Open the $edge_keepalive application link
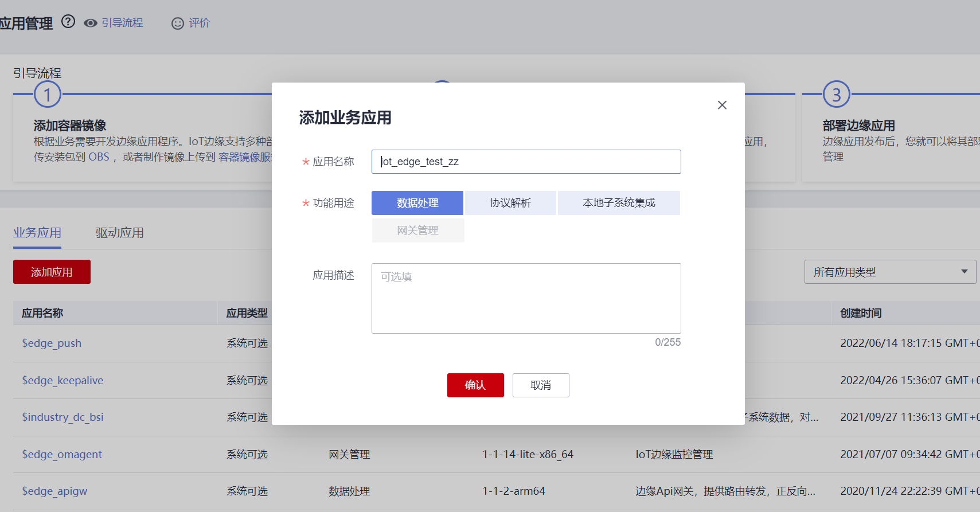 pyautogui.click(x=63, y=380)
